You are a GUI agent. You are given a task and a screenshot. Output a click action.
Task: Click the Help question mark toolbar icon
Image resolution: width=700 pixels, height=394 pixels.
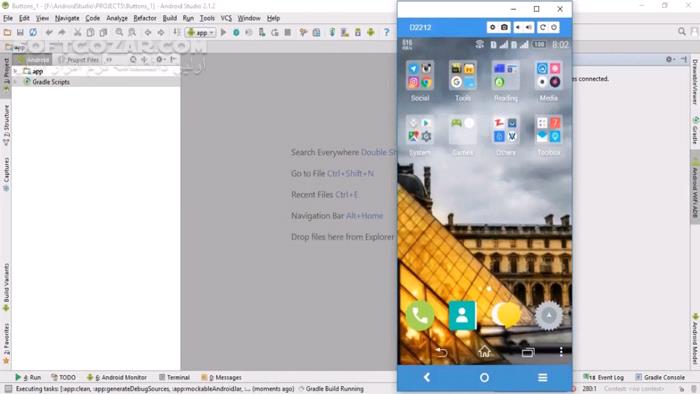point(387,32)
